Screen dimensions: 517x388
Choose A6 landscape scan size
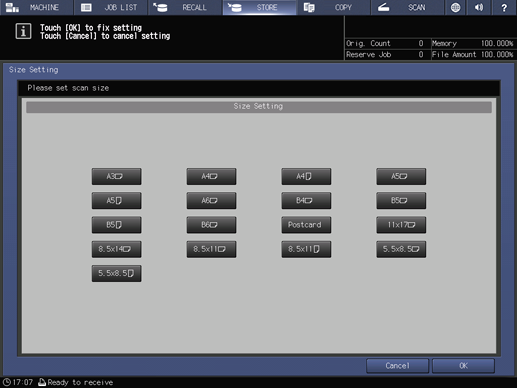211,201
